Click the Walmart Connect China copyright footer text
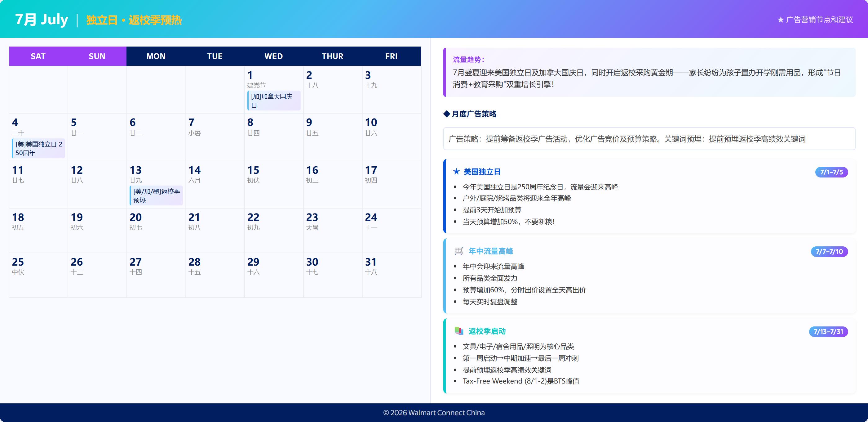868x422 pixels. point(434,412)
